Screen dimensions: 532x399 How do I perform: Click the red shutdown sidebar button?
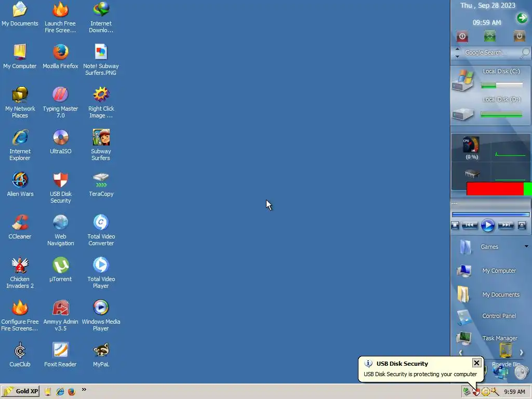[462, 36]
